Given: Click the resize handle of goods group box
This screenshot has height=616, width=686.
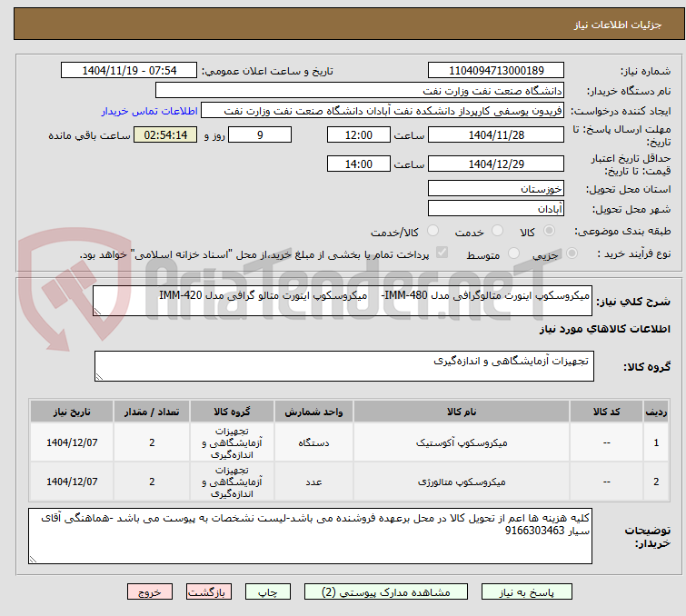Looking at the screenshot, I should tap(99, 377).
